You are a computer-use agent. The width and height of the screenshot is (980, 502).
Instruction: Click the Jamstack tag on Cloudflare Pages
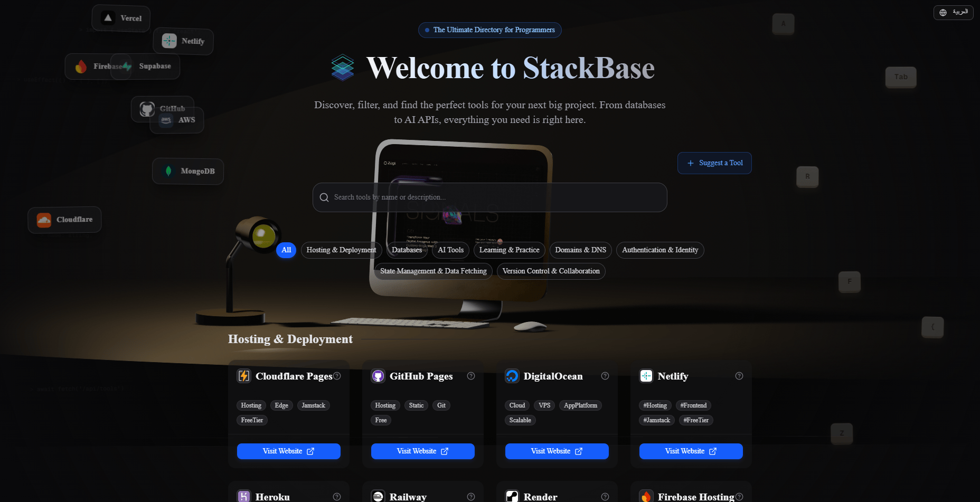pyautogui.click(x=313, y=405)
